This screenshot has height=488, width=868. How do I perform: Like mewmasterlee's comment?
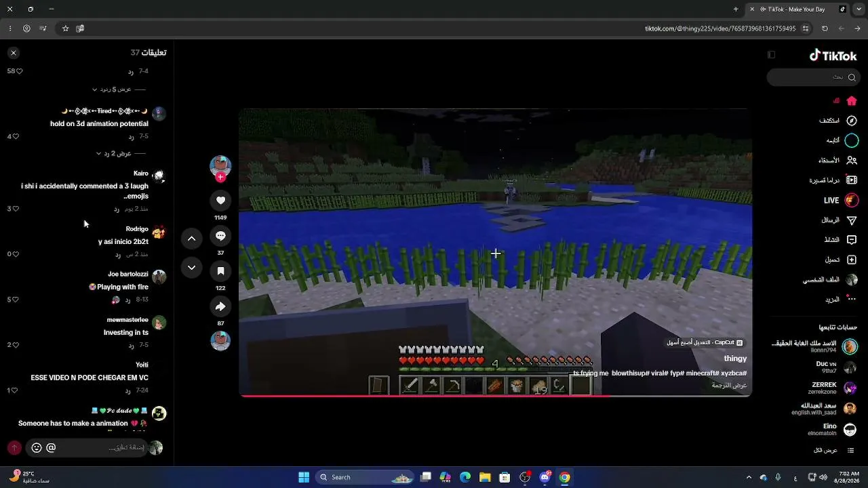pos(16,345)
